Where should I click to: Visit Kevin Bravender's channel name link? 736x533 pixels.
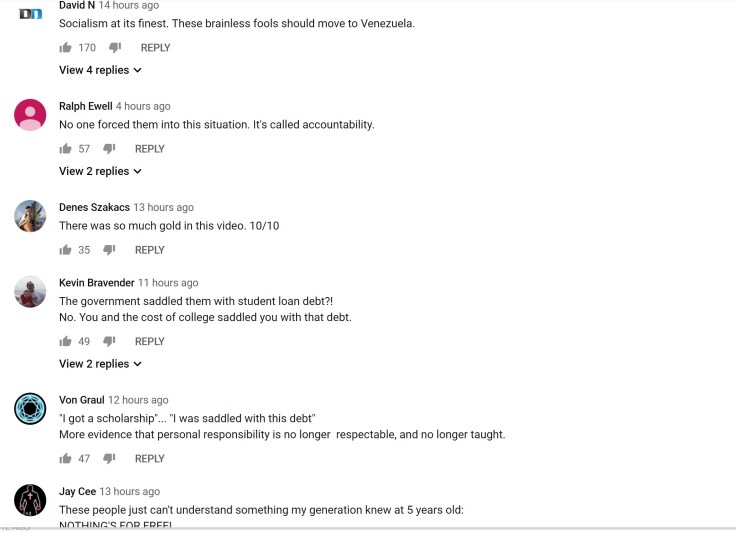point(96,283)
